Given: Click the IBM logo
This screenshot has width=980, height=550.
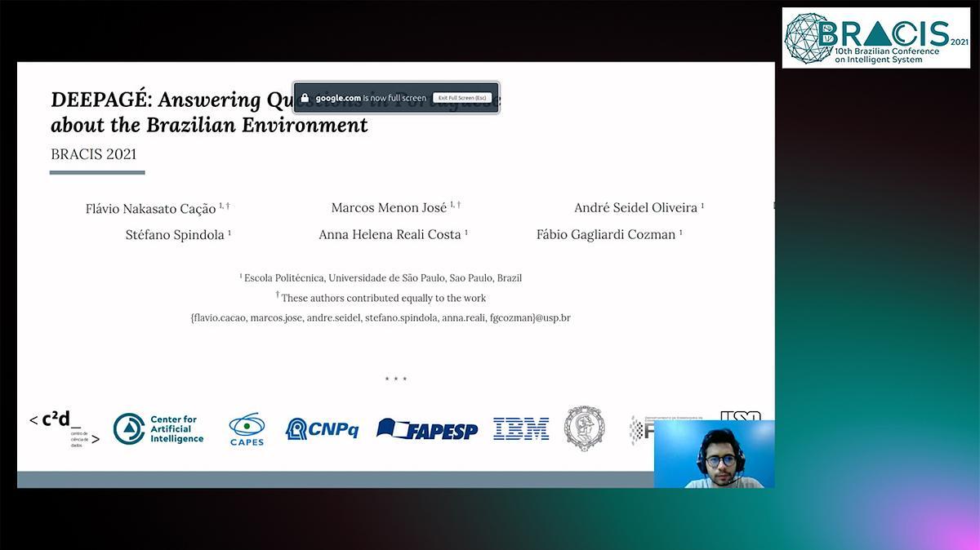Looking at the screenshot, I should (x=521, y=428).
